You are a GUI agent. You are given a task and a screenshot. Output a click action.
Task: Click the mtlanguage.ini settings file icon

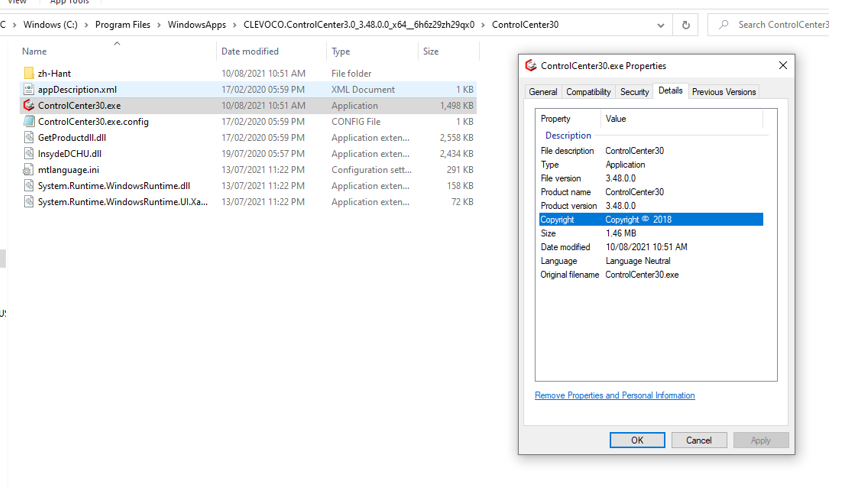click(28, 170)
